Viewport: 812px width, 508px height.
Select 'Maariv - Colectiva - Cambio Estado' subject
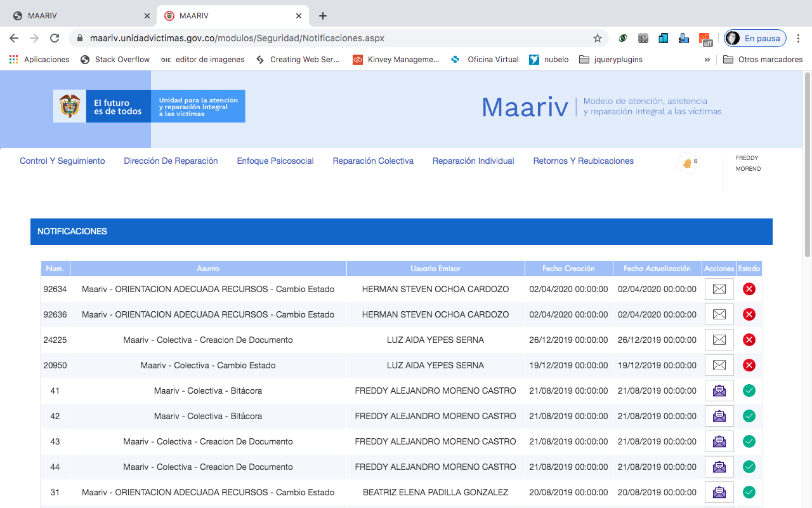pyautogui.click(x=208, y=365)
